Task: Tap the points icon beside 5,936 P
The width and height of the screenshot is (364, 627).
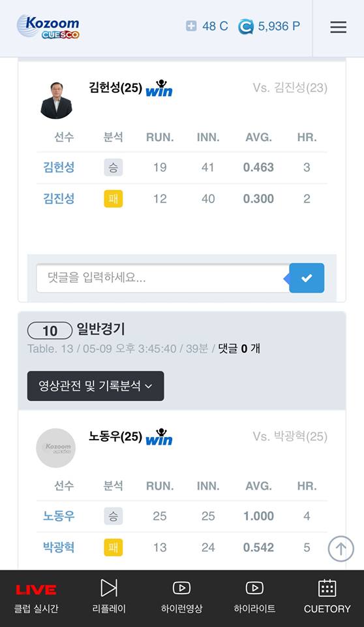Action: click(x=246, y=27)
